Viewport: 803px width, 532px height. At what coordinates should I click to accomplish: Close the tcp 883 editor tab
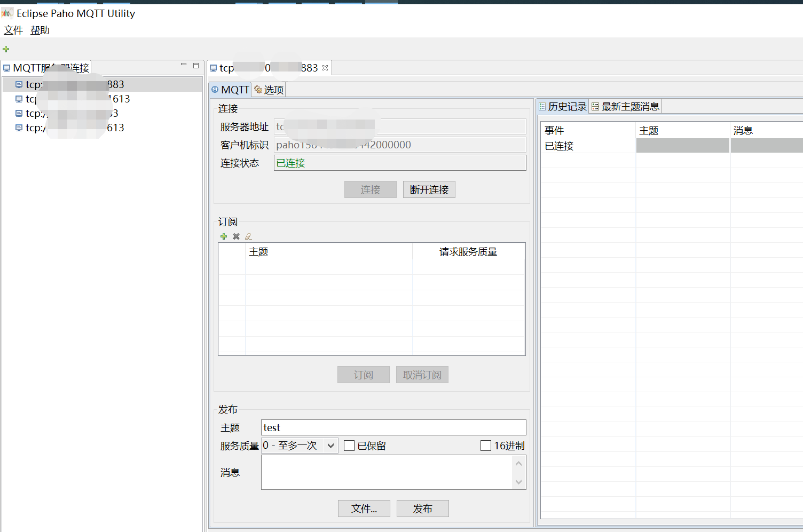[325, 68]
